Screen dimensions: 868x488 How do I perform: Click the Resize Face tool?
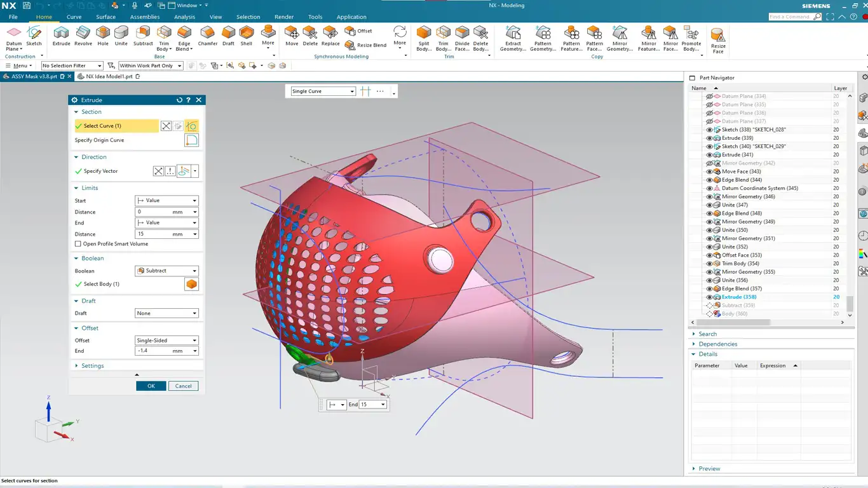click(718, 40)
